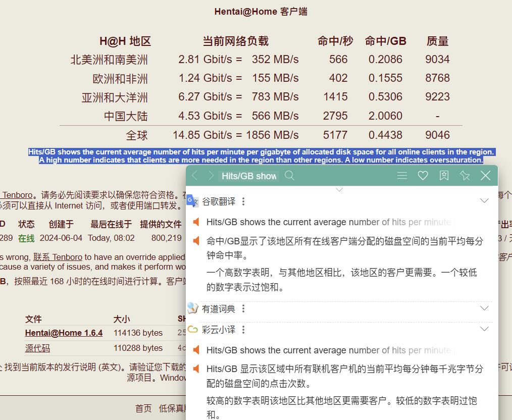Screen dimensions: 512x420
Task: Click the 谷歌翻译 section title
Action: [x=219, y=201]
